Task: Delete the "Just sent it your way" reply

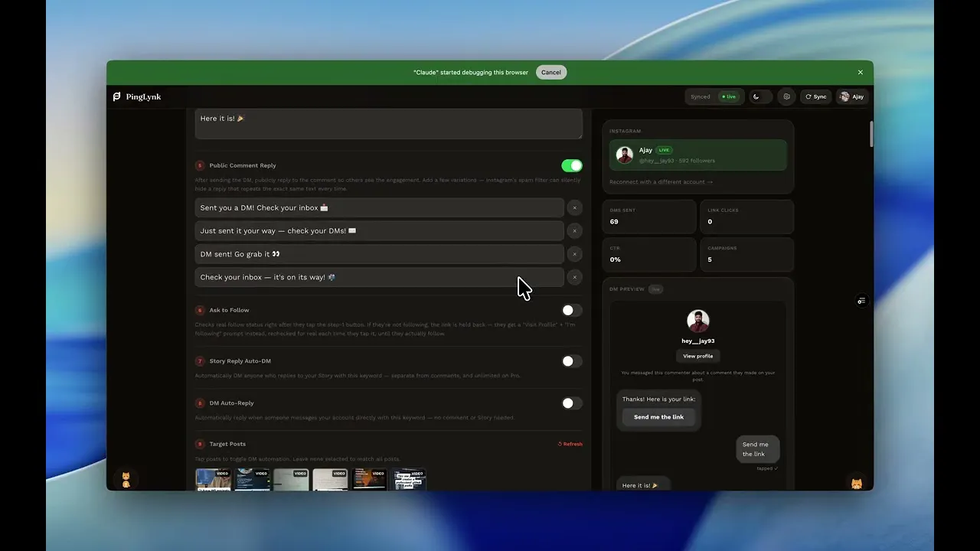Action: pyautogui.click(x=575, y=230)
